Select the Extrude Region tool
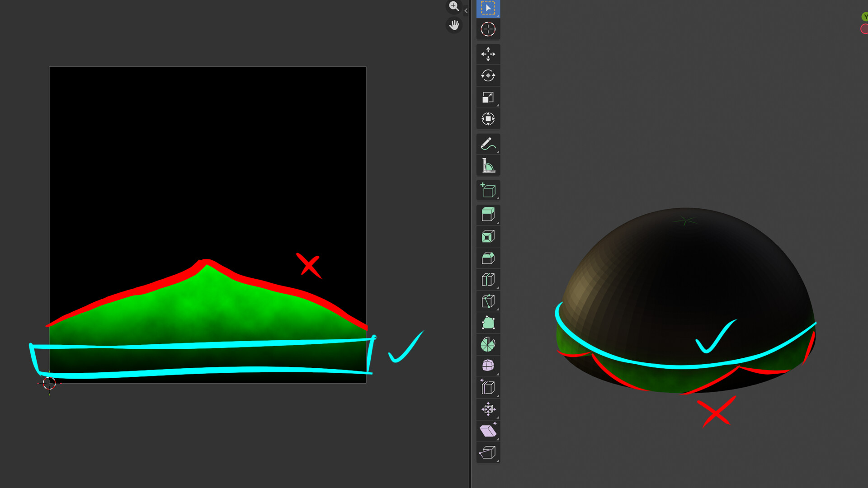This screenshot has width=868, height=488. 488,215
